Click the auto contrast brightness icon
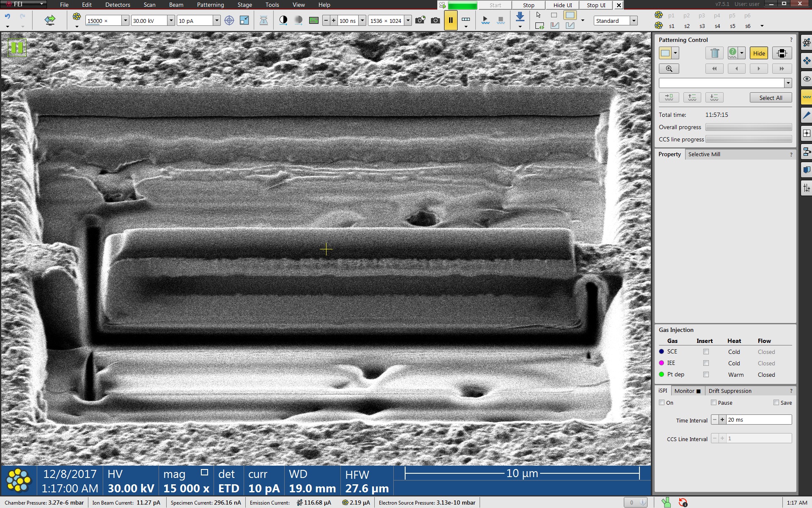Image resolution: width=812 pixels, height=508 pixels. (x=283, y=20)
